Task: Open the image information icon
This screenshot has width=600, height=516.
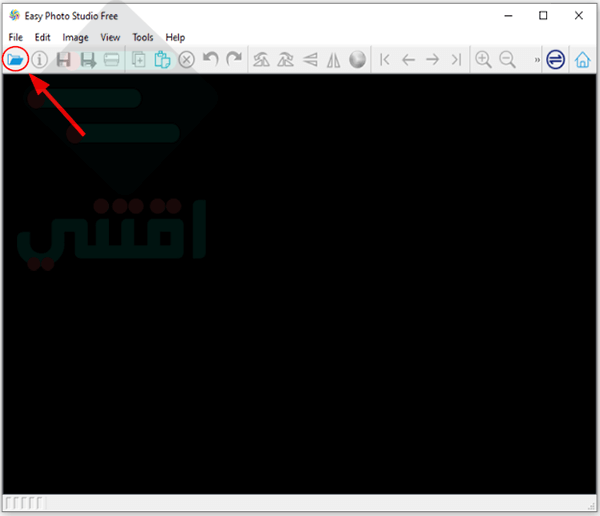Action: (x=39, y=60)
